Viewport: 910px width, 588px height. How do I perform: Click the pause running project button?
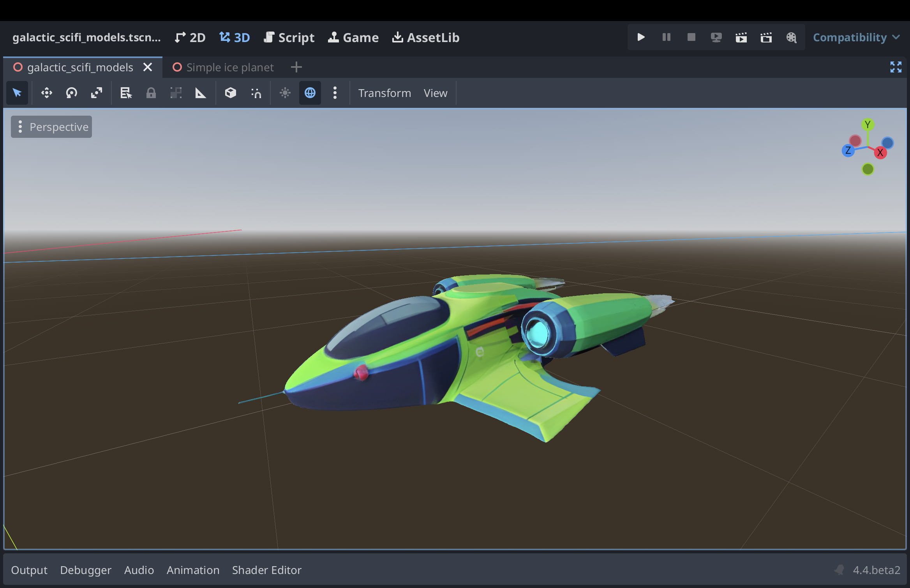point(666,37)
